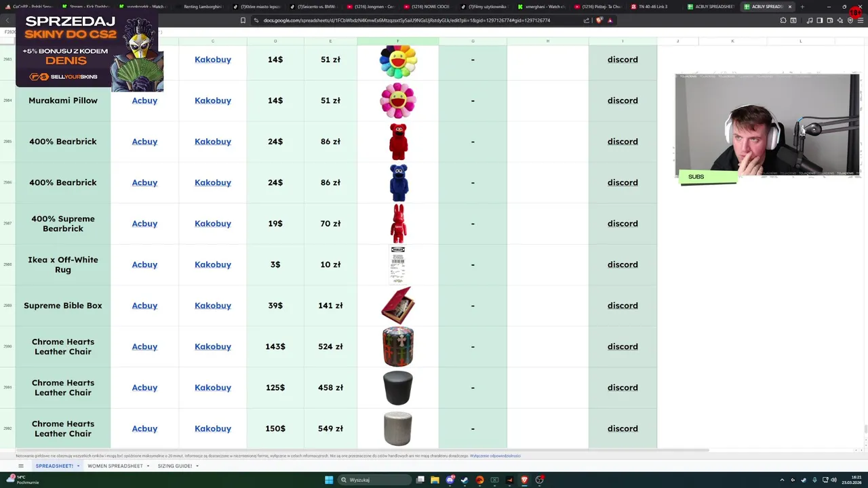The height and width of the screenshot is (488, 868).
Task: Open the WOMEN SPREADSHEET tab dropdown arrow
Action: coord(148,466)
